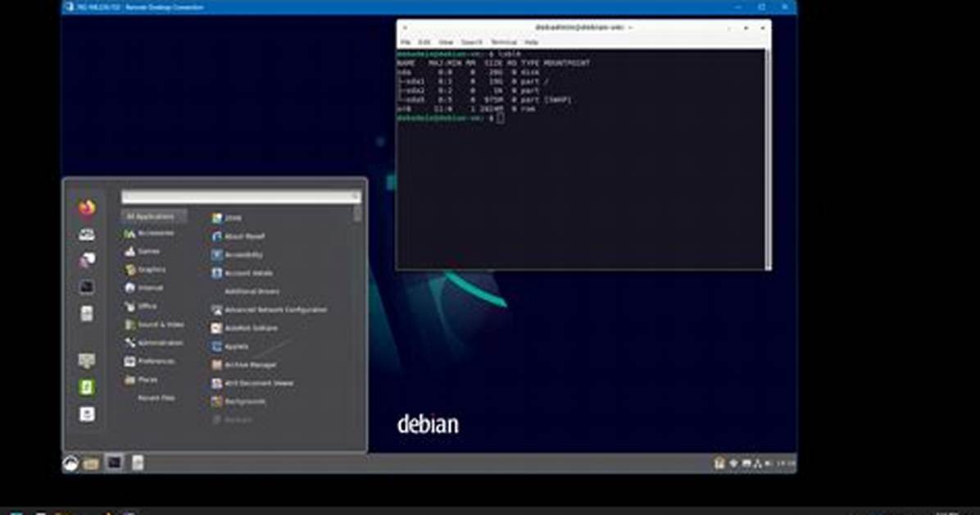Image resolution: width=980 pixels, height=515 pixels.
Task: Maximize the Remote Desktop Connection window
Action: coord(761,7)
